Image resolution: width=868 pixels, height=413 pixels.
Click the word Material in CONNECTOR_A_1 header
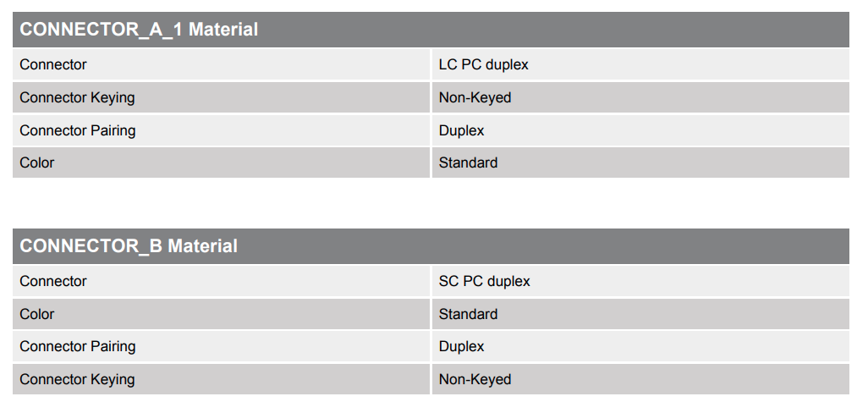223,30
